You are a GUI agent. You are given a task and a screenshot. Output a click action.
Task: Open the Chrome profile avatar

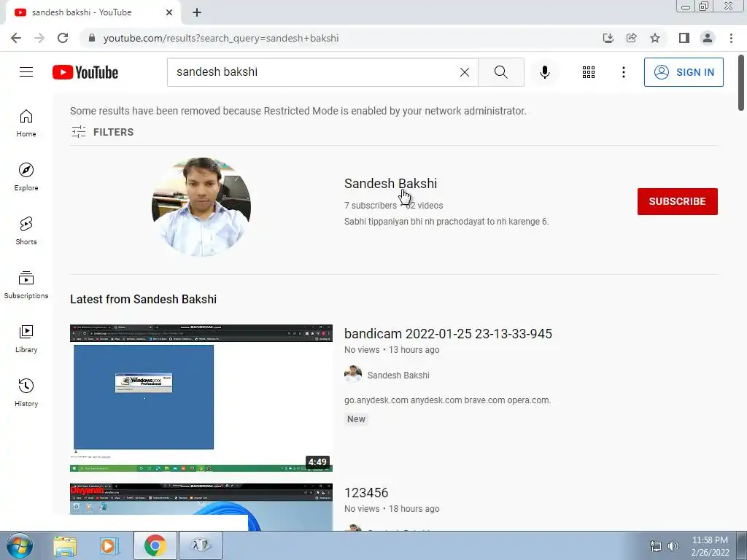click(x=708, y=38)
